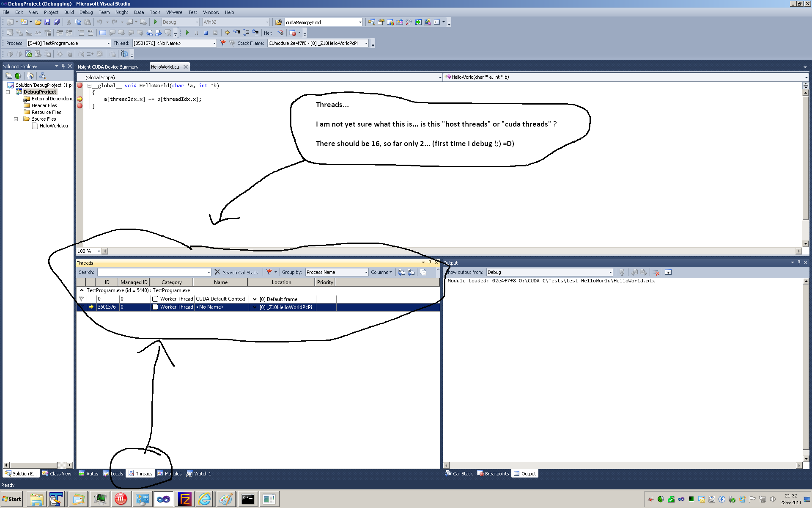This screenshot has width=812, height=508.
Task: Click Step Into icon in debug toolbar
Action: pos(237,33)
